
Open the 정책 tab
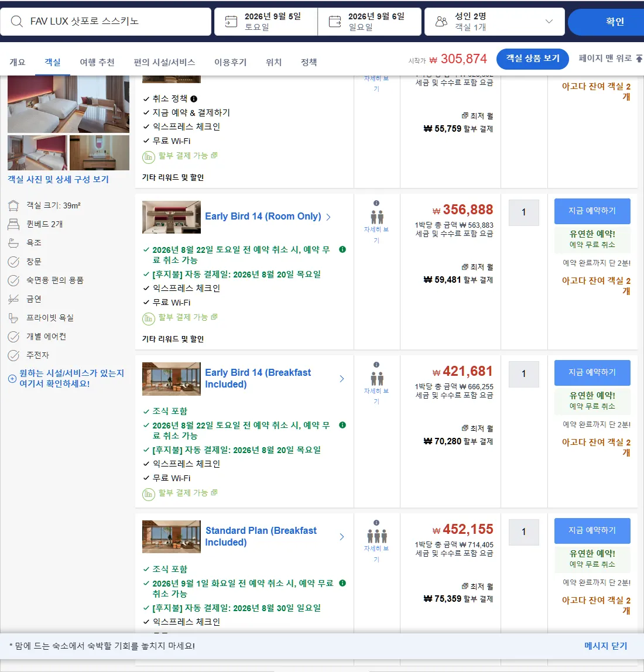click(x=309, y=63)
